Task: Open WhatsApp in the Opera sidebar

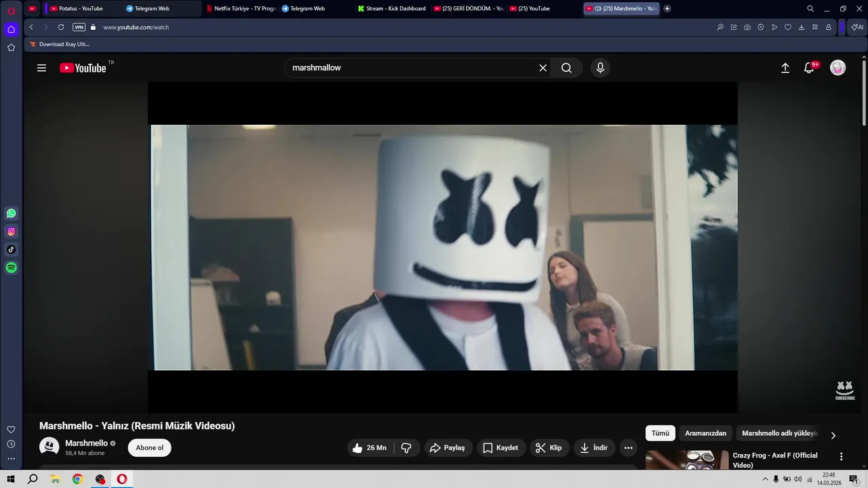Action: tap(11, 213)
